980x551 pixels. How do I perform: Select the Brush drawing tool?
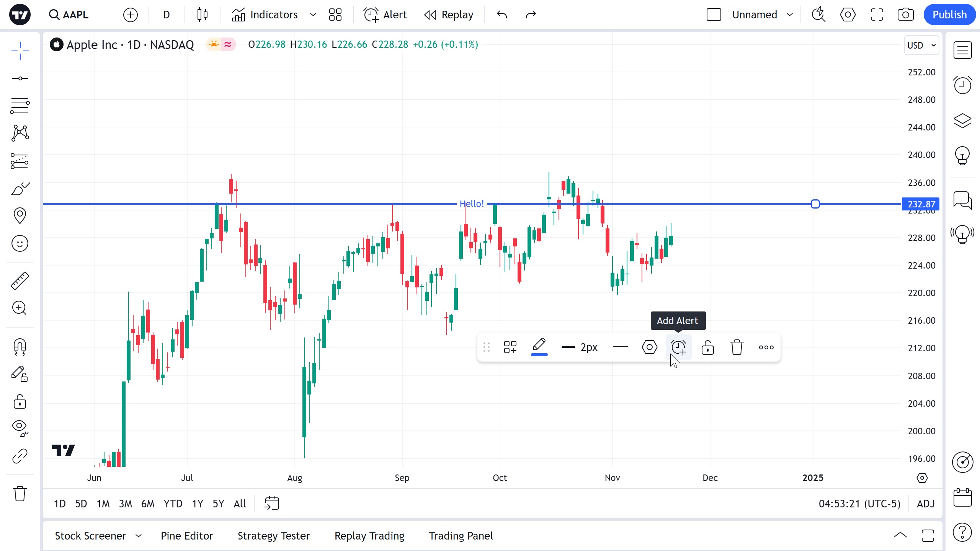(20, 189)
